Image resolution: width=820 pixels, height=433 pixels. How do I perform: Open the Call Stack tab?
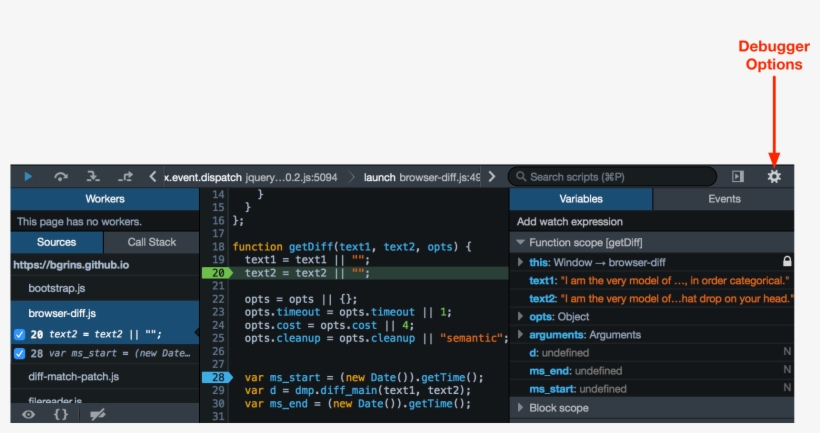152,242
